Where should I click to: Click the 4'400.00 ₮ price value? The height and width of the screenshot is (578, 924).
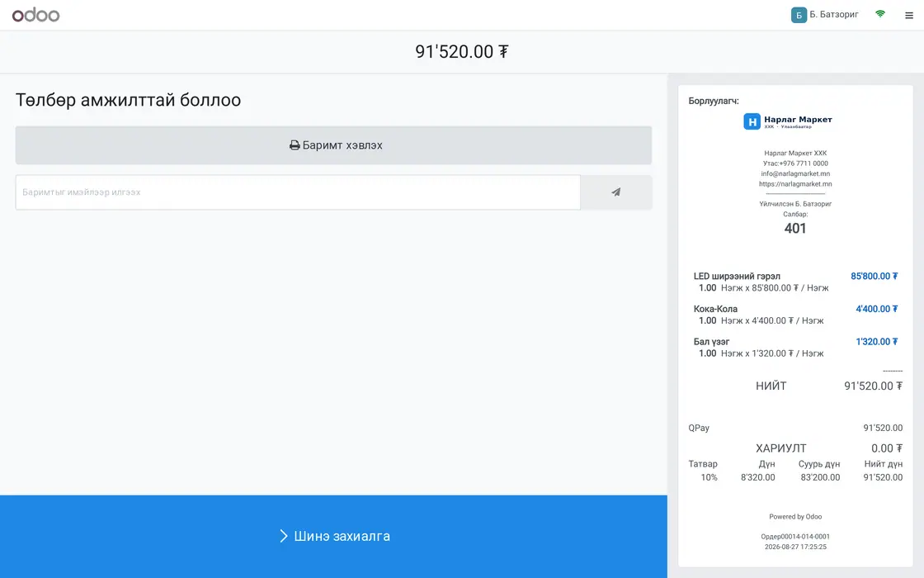tap(876, 309)
